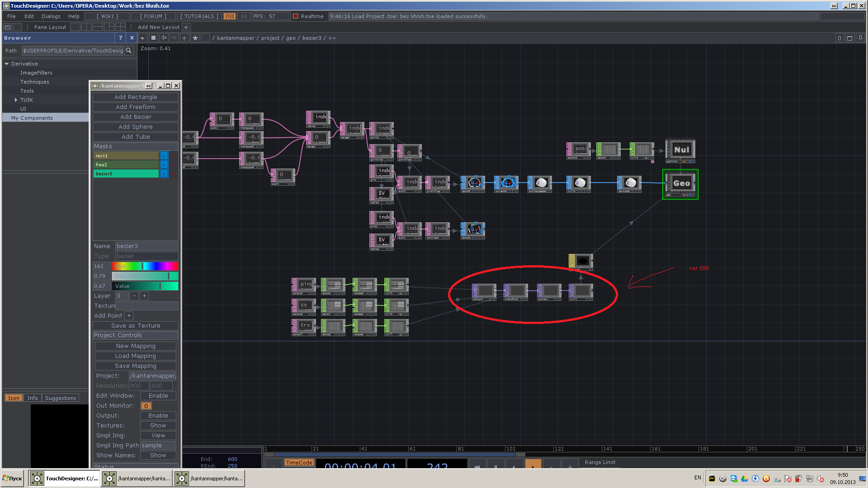Viewport: 868px width, 488px height.
Task: Click the browser path search icon
Action: pyautogui.click(x=129, y=51)
